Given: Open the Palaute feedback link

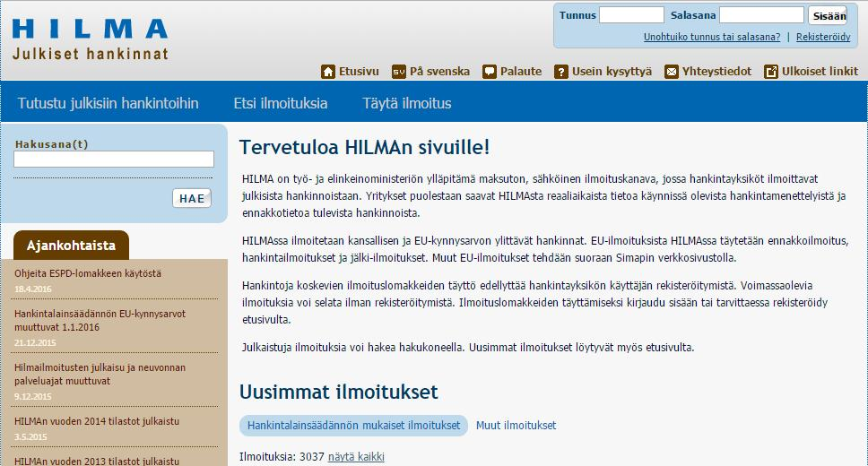Looking at the screenshot, I should click(x=521, y=72).
